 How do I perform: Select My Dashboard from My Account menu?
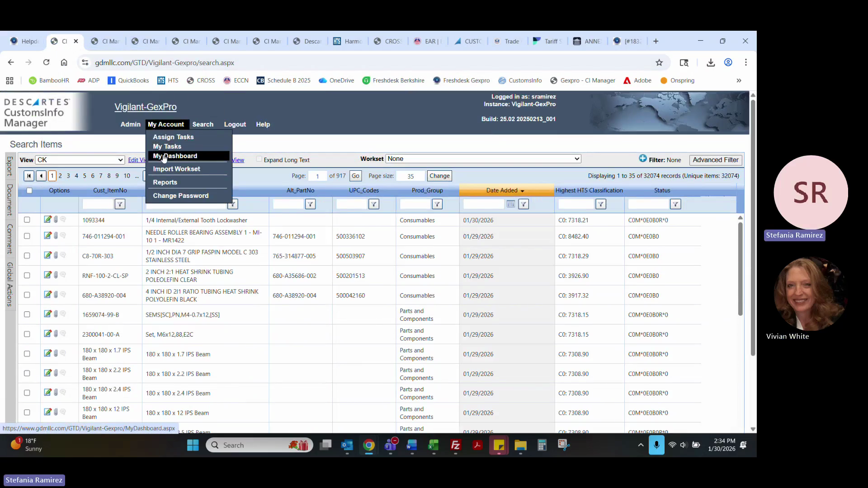click(175, 156)
